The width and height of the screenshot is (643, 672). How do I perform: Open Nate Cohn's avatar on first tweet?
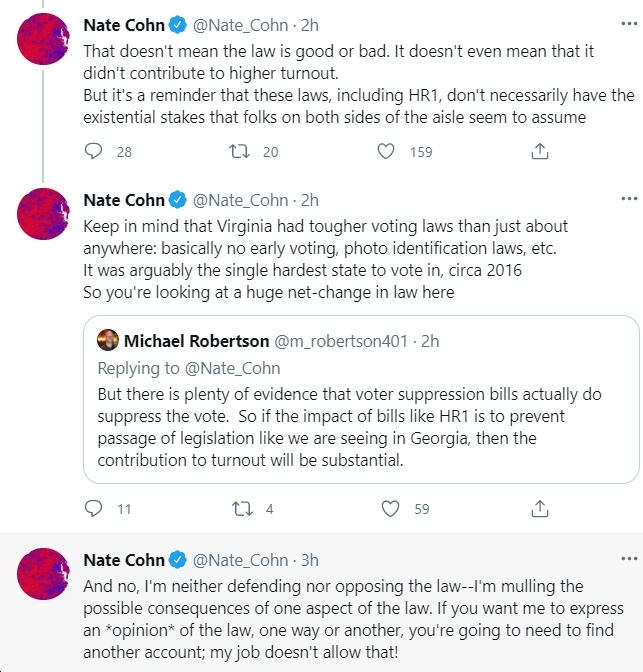43,39
